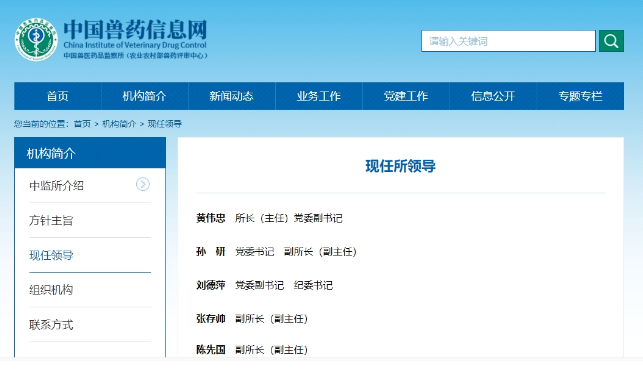Go to 业务工作 in the navigation bar

319,96
